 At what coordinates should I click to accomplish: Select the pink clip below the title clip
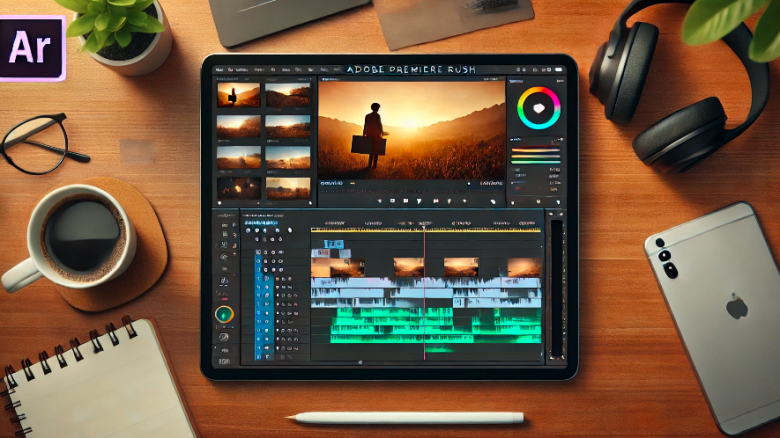tap(320, 253)
